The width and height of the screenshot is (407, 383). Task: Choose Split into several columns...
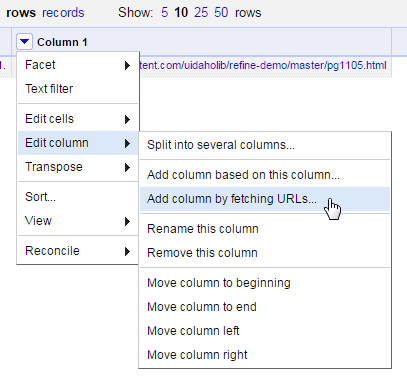click(265, 145)
